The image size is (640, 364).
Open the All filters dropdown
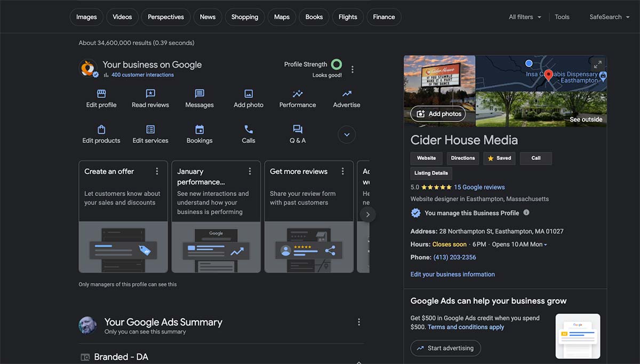[525, 17]
